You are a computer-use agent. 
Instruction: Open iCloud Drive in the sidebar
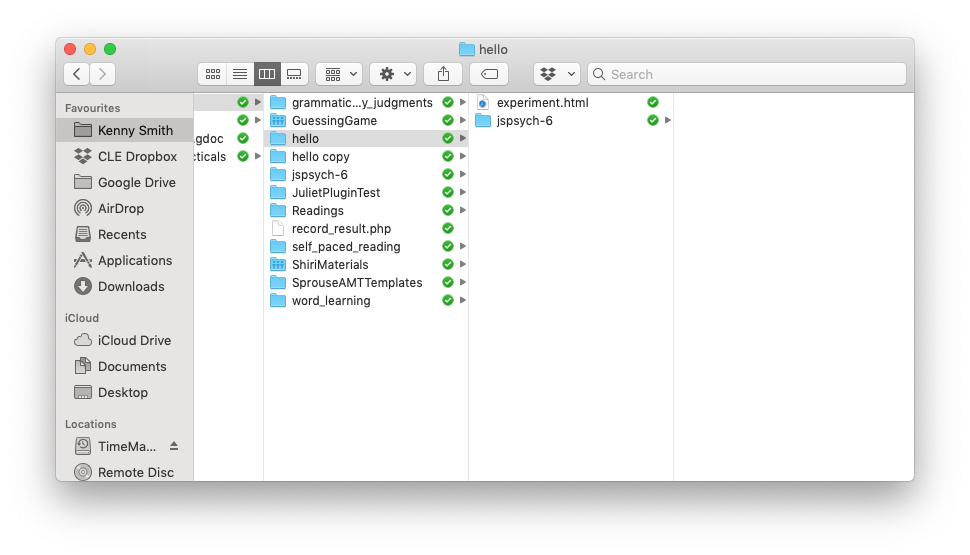[134, 340]
